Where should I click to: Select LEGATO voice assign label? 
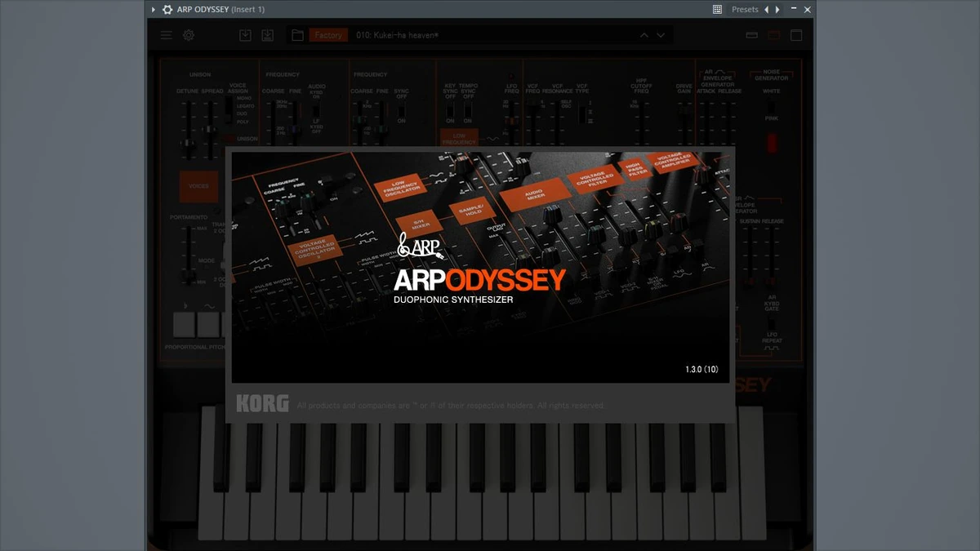245,106
